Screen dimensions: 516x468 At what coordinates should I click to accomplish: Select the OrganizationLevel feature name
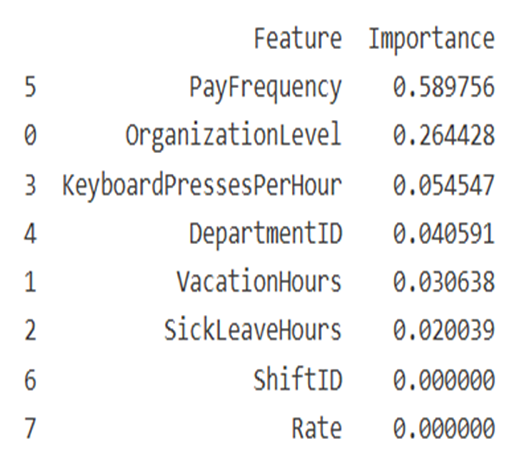(233, 137)
